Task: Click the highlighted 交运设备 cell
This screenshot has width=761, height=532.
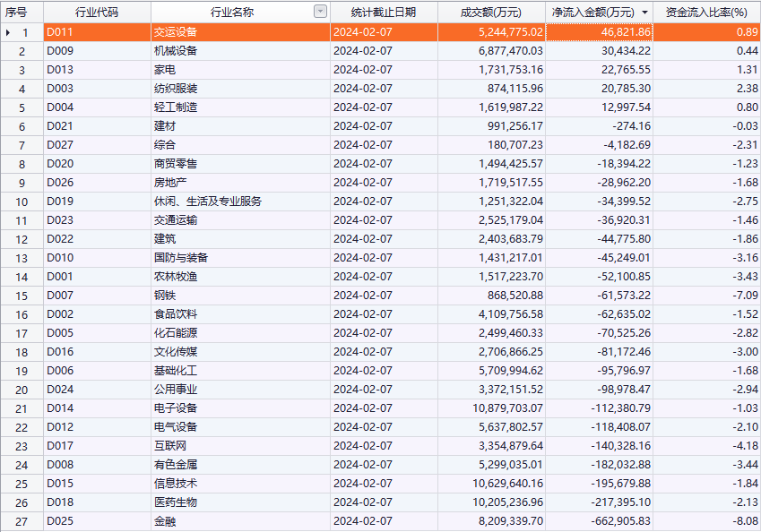Action: (x=176, y=32)
